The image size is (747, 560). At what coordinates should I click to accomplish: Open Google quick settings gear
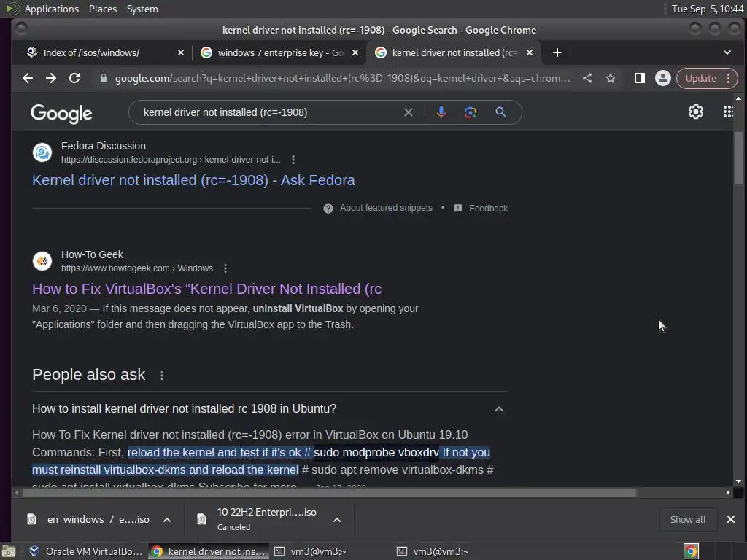pos(695,112)
